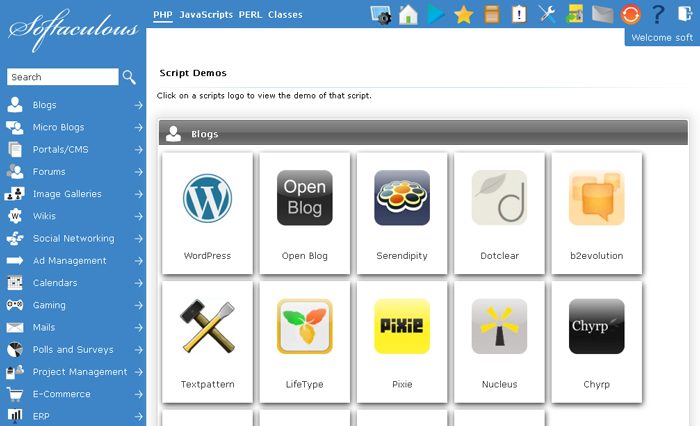Expand the Wikis category arrow

pos(138,217)
